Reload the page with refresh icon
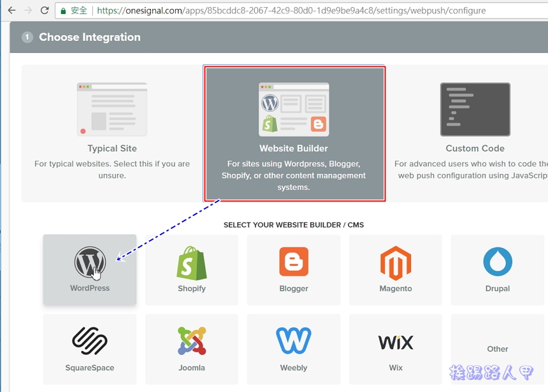548x392 pixels. pyautogui.click(x=45, y=10)
